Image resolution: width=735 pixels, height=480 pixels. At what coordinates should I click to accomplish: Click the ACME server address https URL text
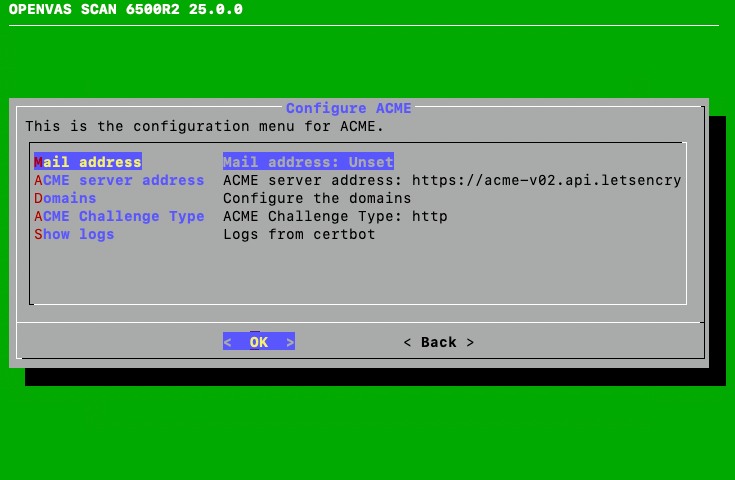(547, 180)
